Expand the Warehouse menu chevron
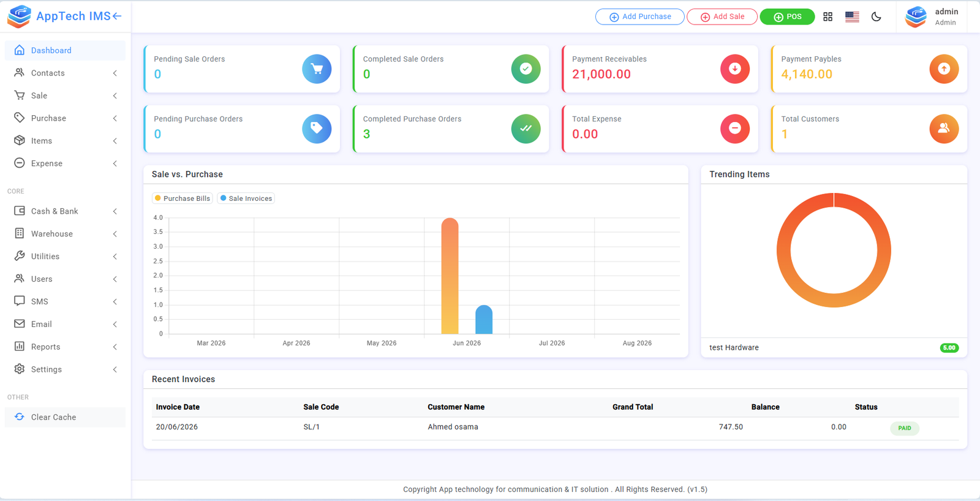Image resolution: width=980 pixels, height=501 pixels. [x=115, y=234]
